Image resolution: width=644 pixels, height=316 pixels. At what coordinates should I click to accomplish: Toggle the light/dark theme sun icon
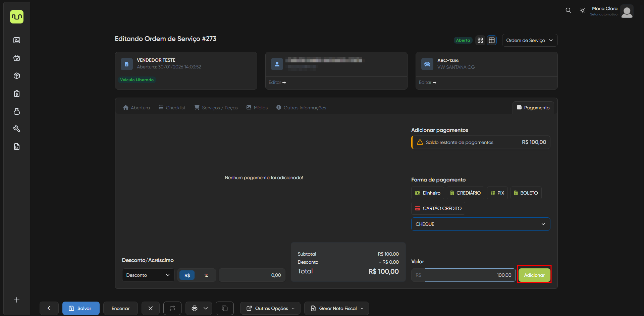[x=583, y=10]
